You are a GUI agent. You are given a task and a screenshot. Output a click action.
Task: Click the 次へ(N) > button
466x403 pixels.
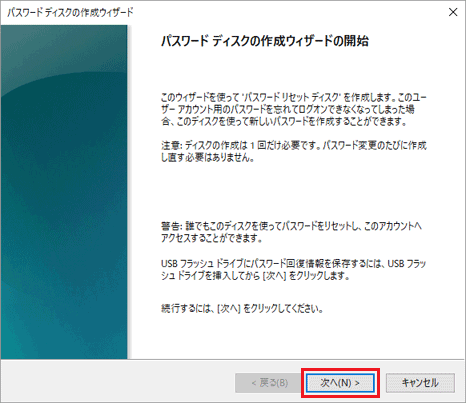[340, 383]
